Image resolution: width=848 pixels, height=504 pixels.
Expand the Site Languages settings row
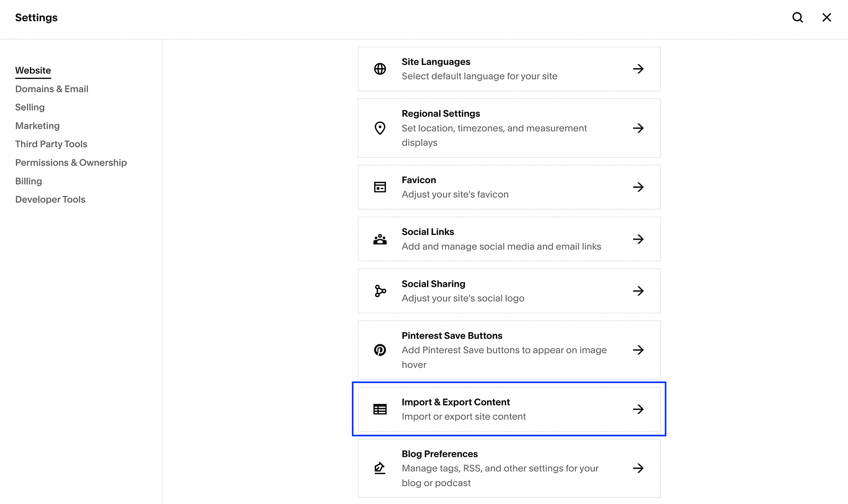(x=639, y=69)
